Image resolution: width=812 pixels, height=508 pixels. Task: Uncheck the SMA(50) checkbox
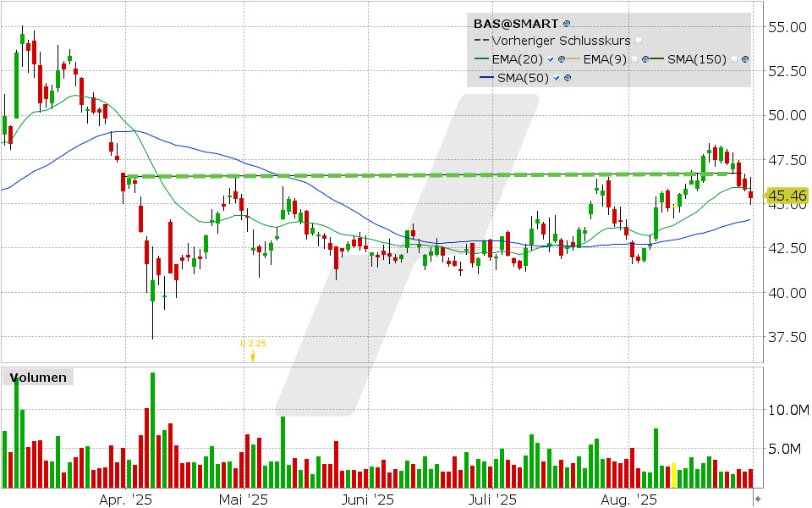[x=557, y=78]
